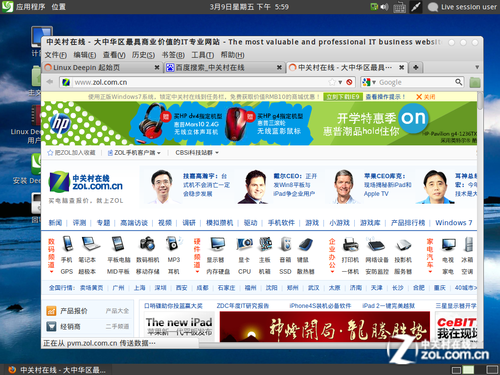500x375 pixels.
Task: Click the 数码相机 camera category icon
Action: tap(147, 244)
